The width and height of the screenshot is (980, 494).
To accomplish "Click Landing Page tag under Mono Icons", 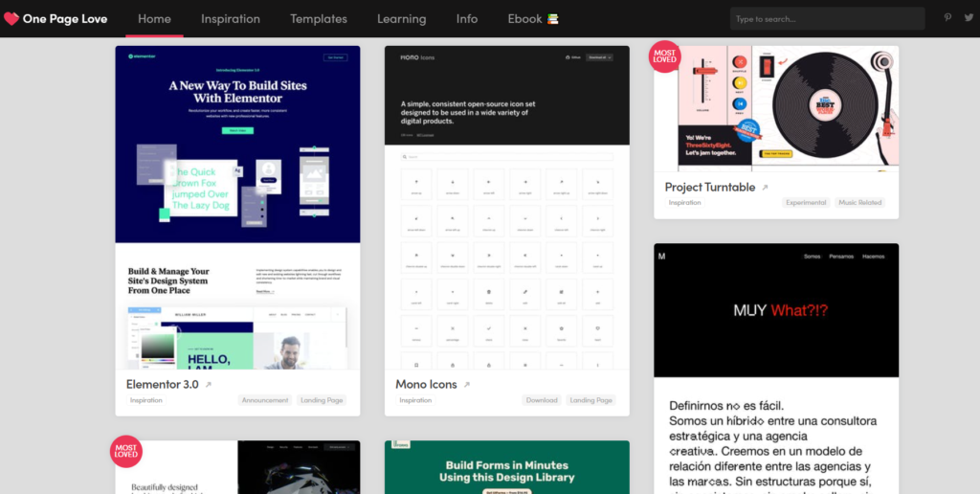I will tap(591, 400).
